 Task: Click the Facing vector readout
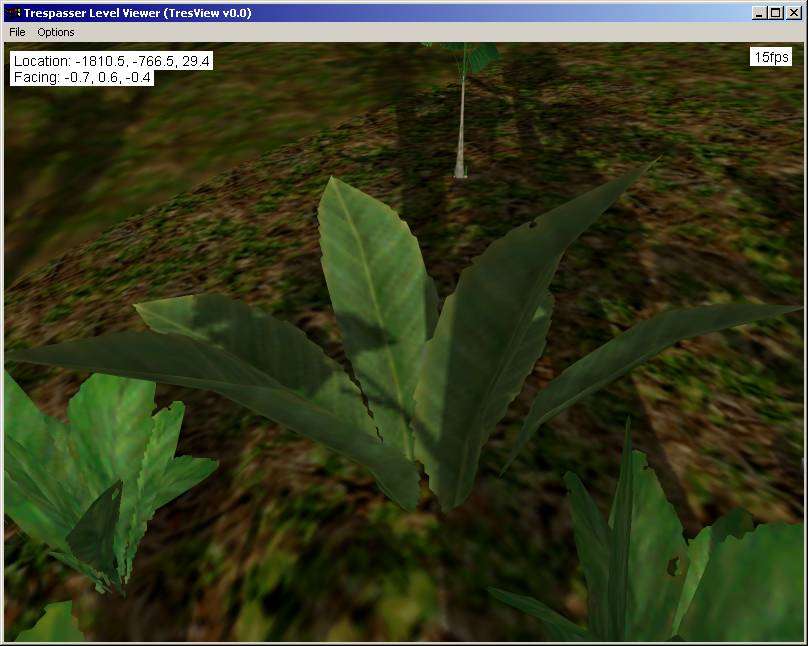[82, 77]
